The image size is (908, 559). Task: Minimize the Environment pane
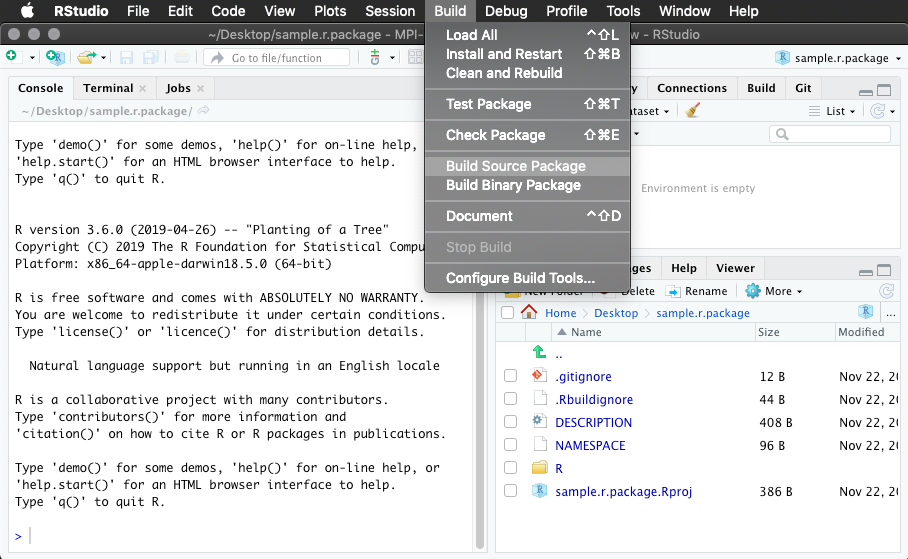click(x=866, y=92)
